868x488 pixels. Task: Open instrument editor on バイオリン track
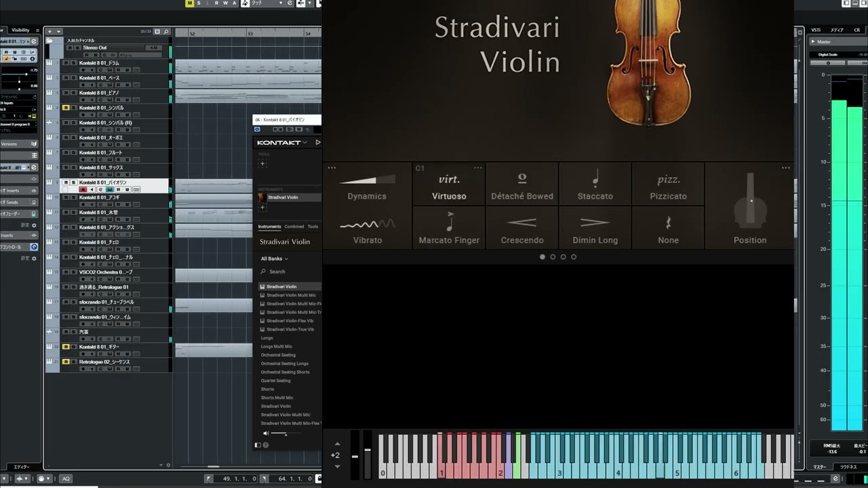(x=109, y=190)
